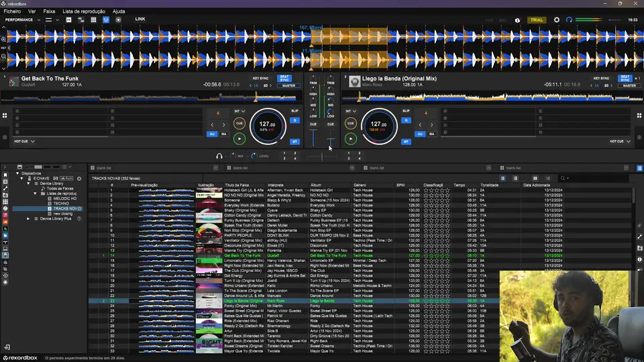Viewport: 644px width, 362px height.
Task: Click the devices (USB) sidebar icon
Action: click(5, 255)
